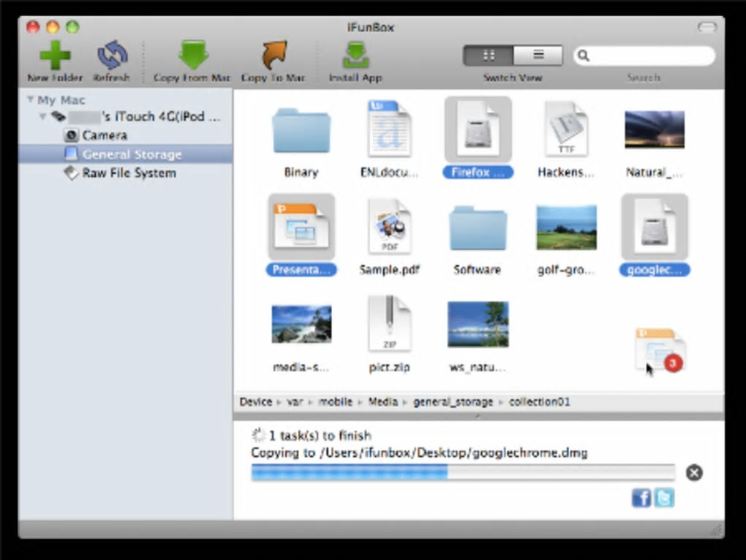Viewport: 746px width, 560px height.
Task: Click Media in the path bar
Action: [383, 402]
